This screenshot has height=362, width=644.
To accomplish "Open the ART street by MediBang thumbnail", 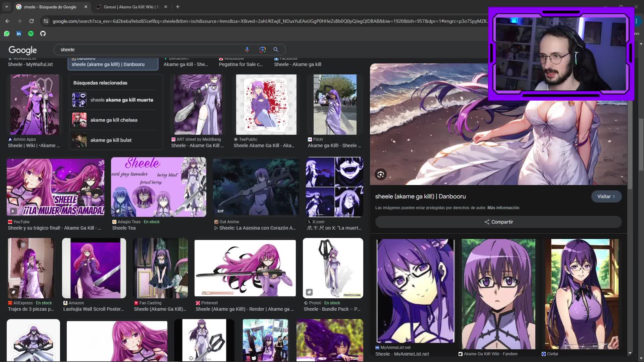I will [198, 105].
